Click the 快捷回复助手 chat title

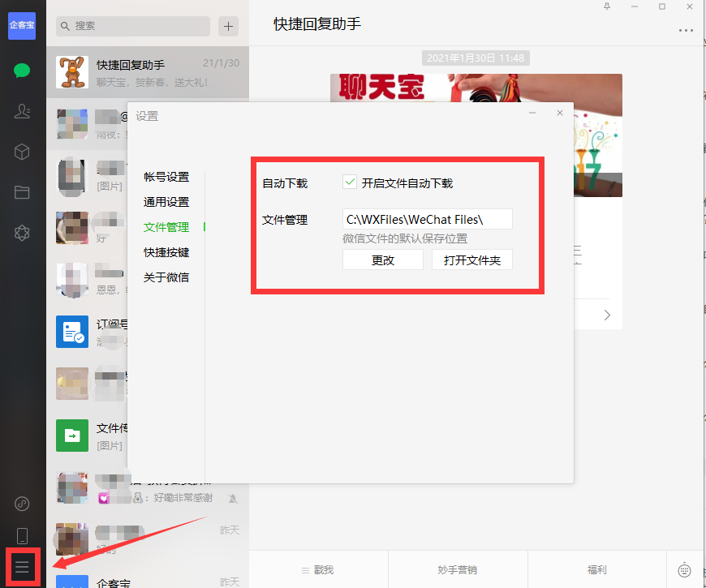(317, 24)
